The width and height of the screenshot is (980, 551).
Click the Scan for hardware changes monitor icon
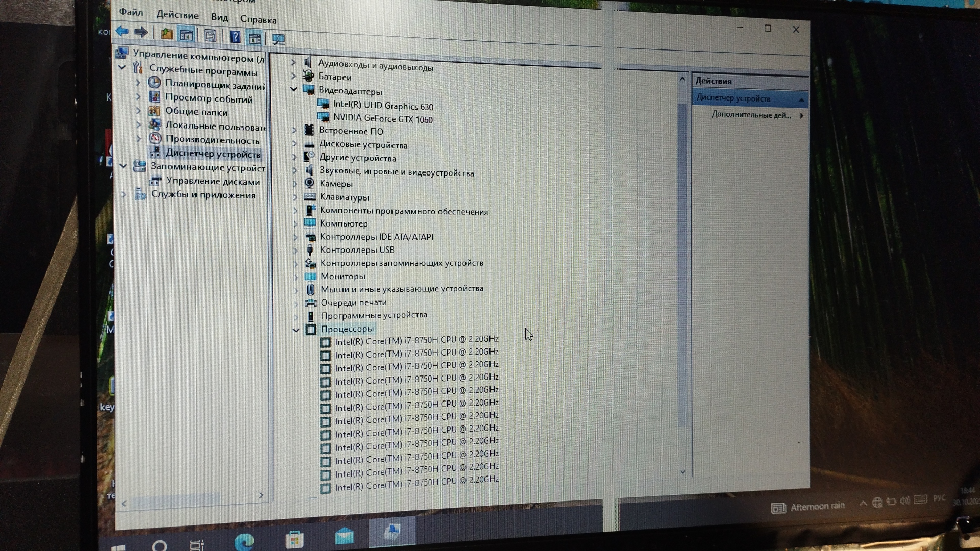click(278, 39)
